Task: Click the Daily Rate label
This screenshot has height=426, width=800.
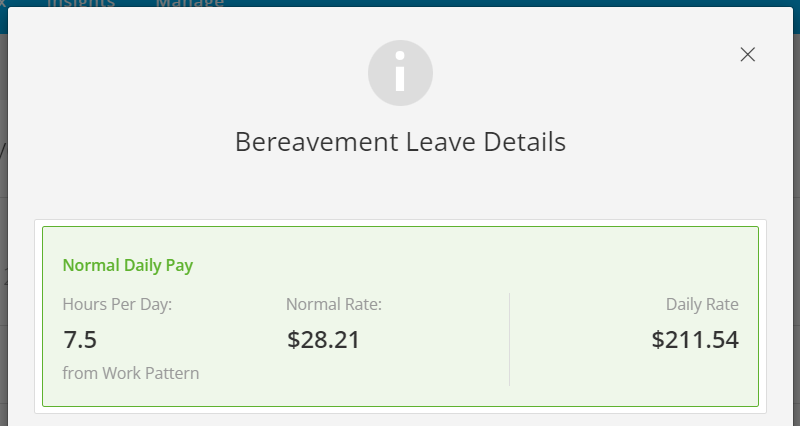Action: [702, 304]
